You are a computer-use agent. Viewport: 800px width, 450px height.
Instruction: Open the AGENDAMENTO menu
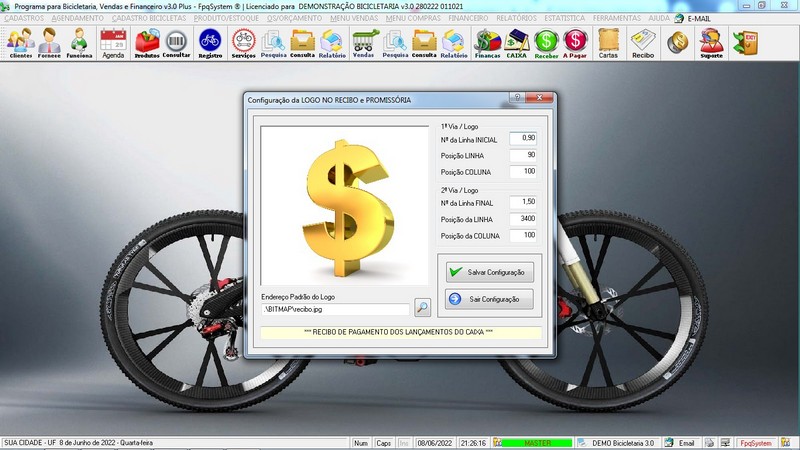pyautogui.click(x=78, y=18)
